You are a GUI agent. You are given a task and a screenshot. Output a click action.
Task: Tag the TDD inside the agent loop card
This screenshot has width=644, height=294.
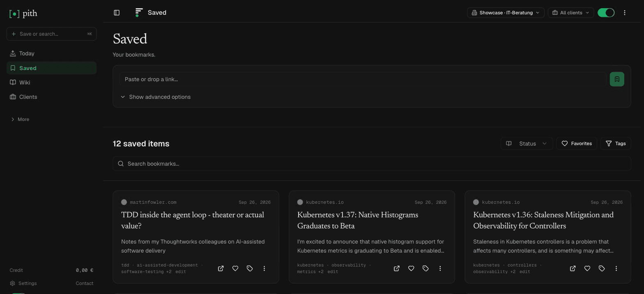(250, 269)
